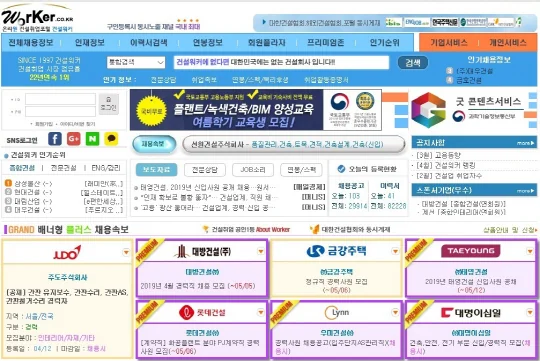
Task: Open the 프리미엄존 menu
Action: [325, 43]
